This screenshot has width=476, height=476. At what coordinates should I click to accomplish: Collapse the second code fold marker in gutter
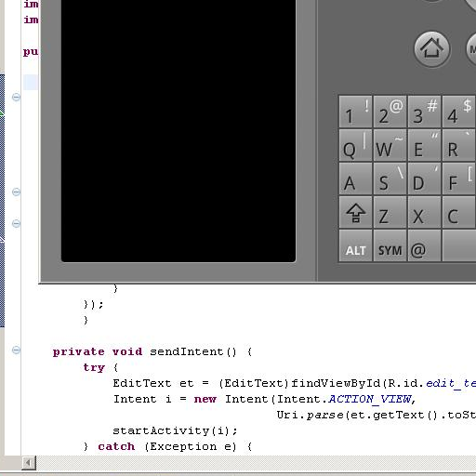16,192
